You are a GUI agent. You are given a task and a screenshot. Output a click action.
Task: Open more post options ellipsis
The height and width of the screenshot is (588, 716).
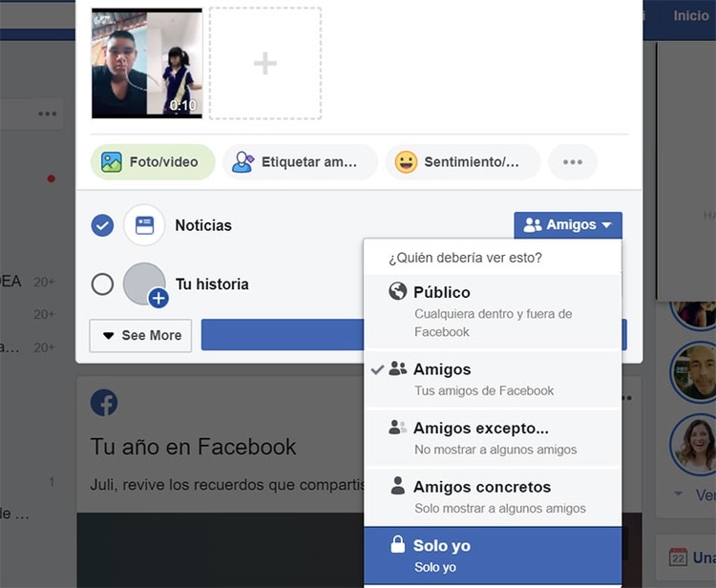pyautogui.click(x=572, y=162)
